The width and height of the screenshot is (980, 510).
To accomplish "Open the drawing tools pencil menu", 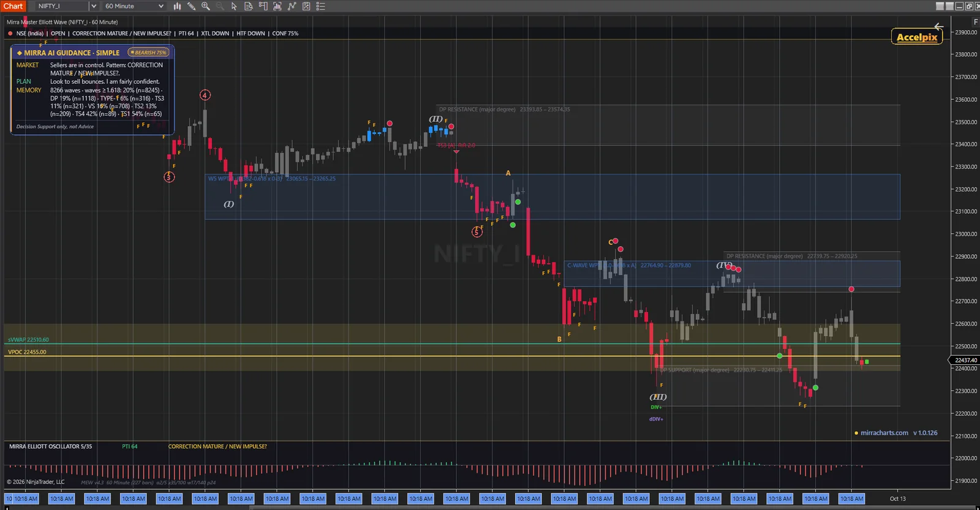I will tap(191, 6).
